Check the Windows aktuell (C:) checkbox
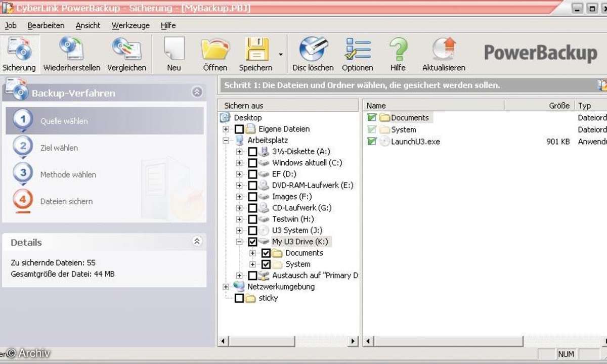The width and height of the screenshot is (607, 364). click(x=252, y=163)
